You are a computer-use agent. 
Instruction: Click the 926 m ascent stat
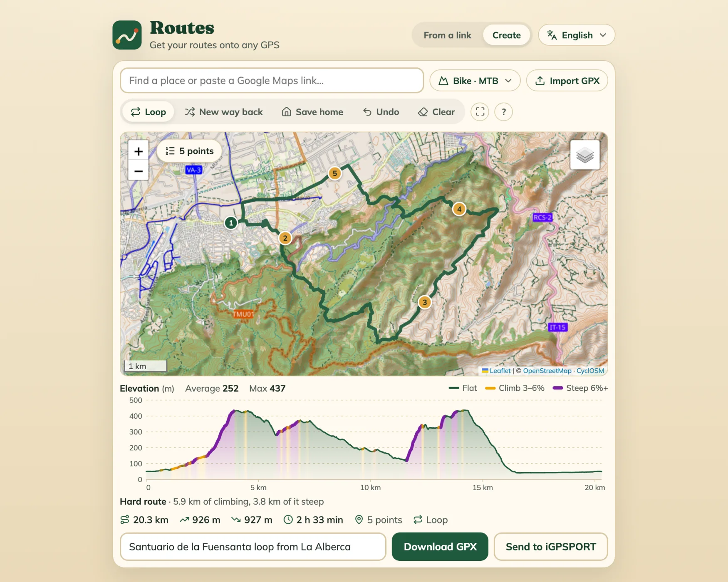[200, 520]
